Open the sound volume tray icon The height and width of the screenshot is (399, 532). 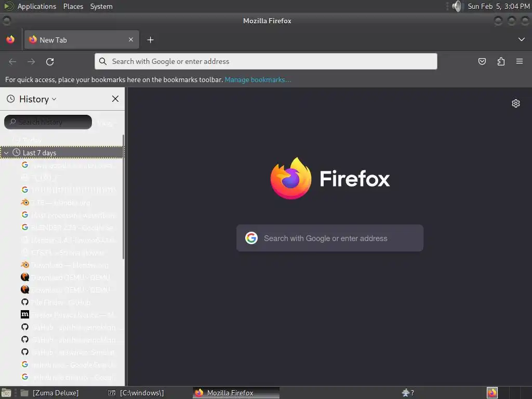point(457,6)
